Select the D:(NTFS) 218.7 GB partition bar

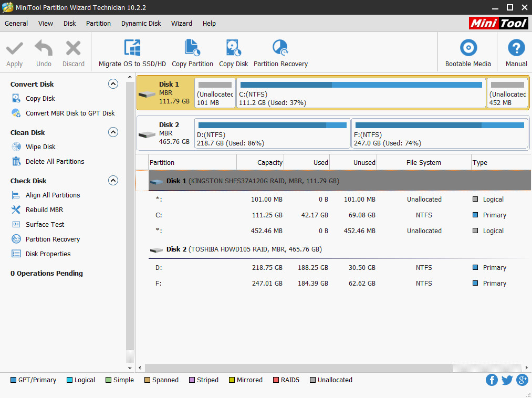tap(272, 133)
